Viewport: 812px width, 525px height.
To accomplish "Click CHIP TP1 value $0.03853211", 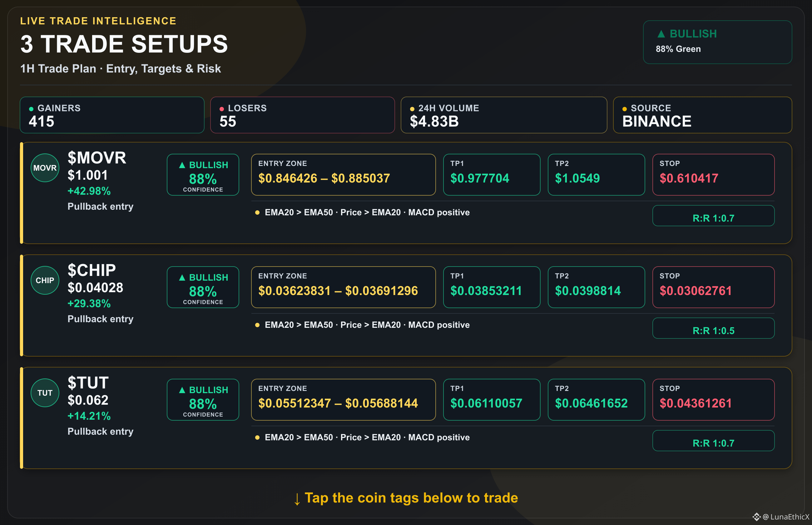I will click(486, 291).
